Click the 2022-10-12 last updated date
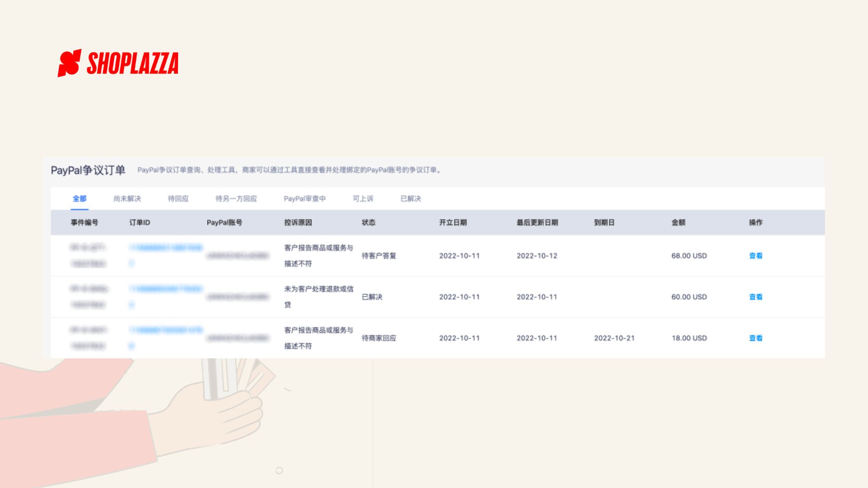The image size is (868, 488). (x=537, y=256)
